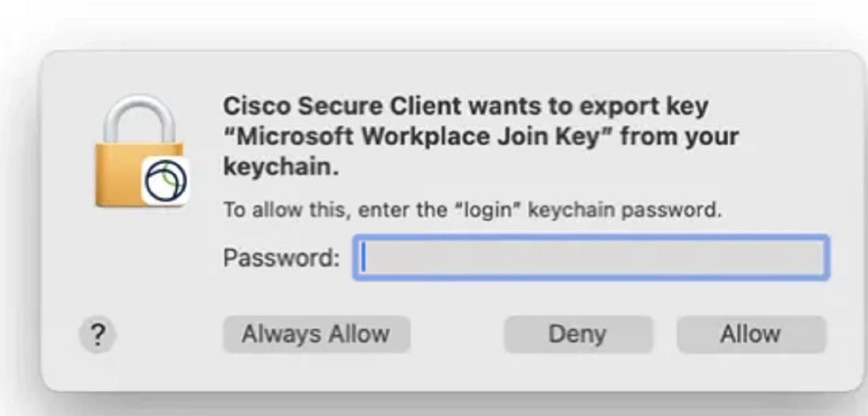The width and height of the screenshot is (868, 416).
Task: Click the "from your" words in the heading
Action: click(679, 137)
